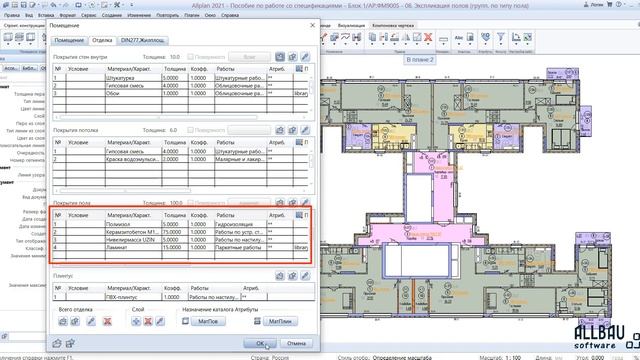Click Паркетные работы work cell
The height and width of the screenshot is (360, 640).
pos(241,247)
